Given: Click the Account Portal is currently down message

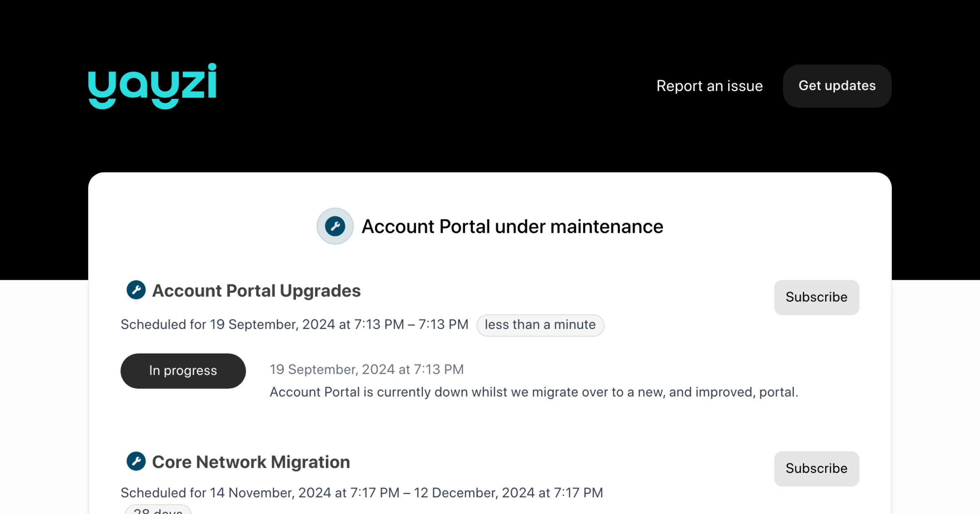Looking at the screenshot, I should click(534, 392).
